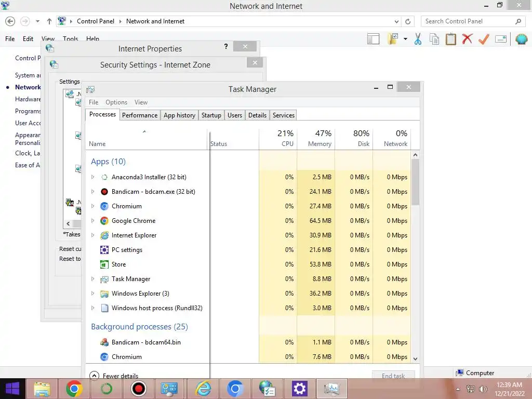Expand the Task Manager process row
The width and height of the screenshot is (532, 399).
pos(92,279)
